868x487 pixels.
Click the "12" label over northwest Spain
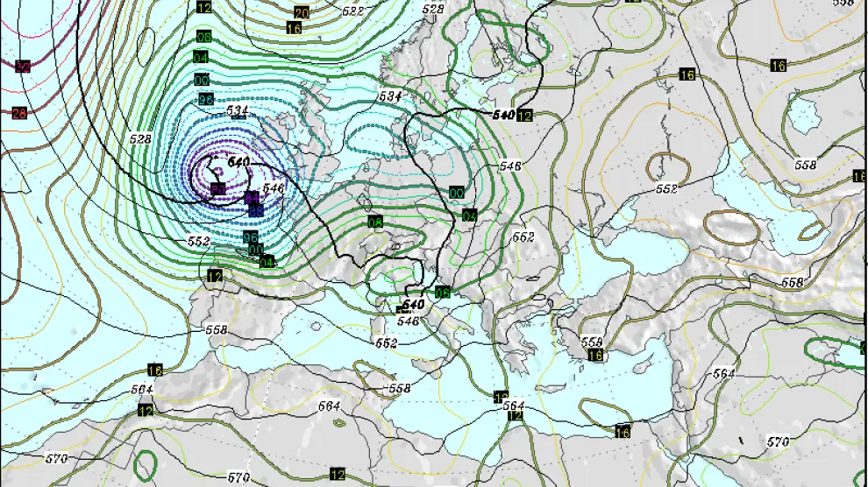[x=215, y=276]
